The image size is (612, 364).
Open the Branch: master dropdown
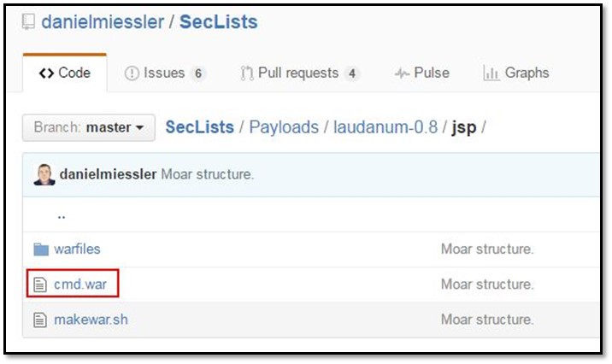(89, 127)
